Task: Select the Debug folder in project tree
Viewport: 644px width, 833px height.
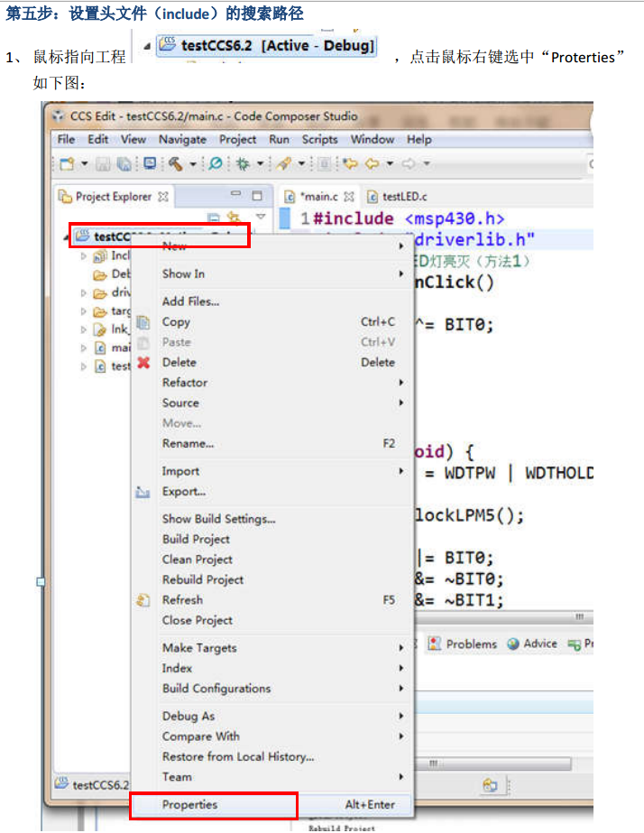Action: pos(112,274)
